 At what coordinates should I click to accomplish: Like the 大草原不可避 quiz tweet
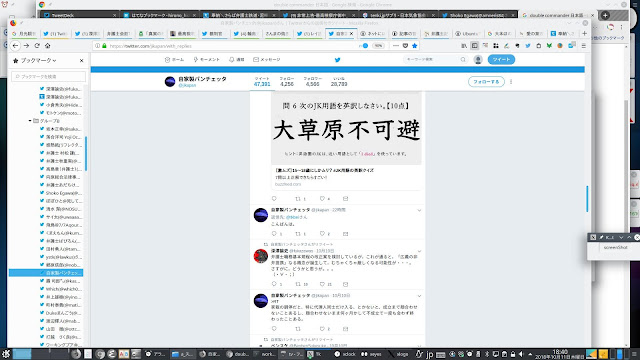322,199
